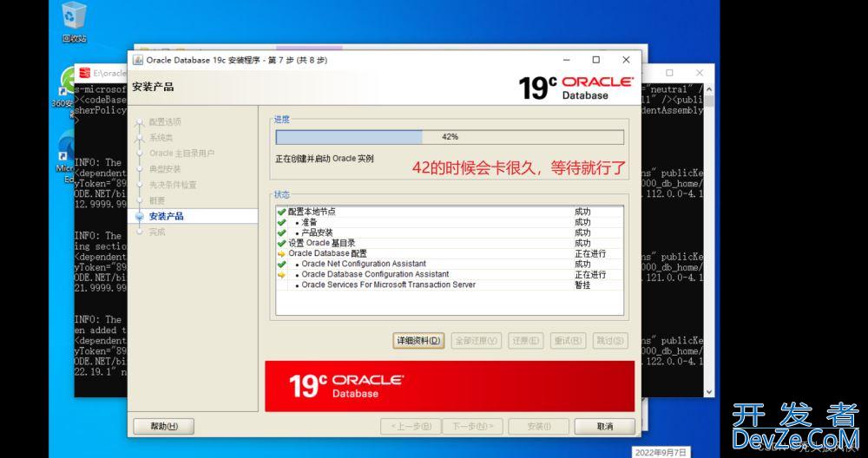Image resolution: width=868 pixels, height=458 pixels.
Task: Select the 概要 step in sidebar
Action: click(x=156, y=200)
